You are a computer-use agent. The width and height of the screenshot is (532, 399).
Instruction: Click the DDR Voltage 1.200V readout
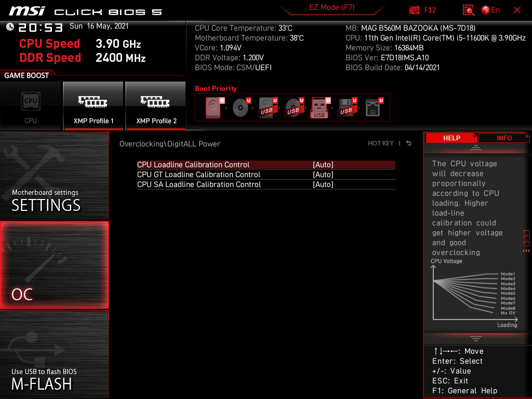pyautogui.click(x=229, y=58)
